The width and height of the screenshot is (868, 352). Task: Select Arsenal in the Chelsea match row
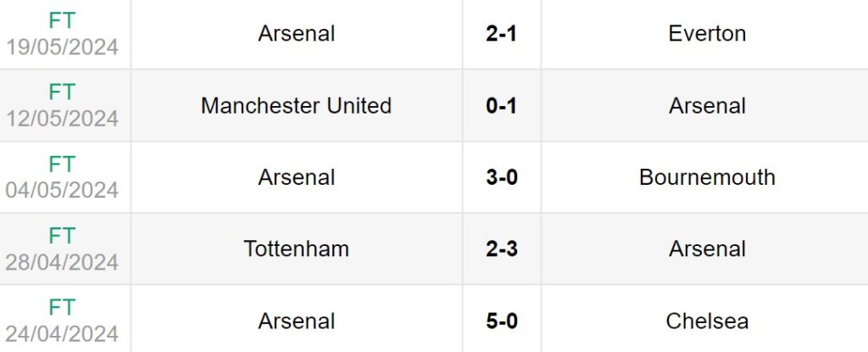tap(297, 321)
